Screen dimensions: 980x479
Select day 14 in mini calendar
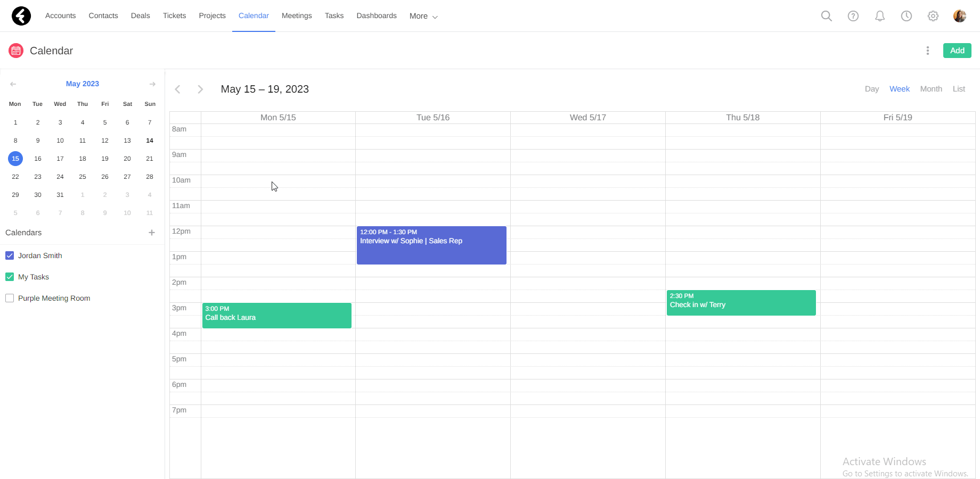pyautogui.click(x=150, y=141)
